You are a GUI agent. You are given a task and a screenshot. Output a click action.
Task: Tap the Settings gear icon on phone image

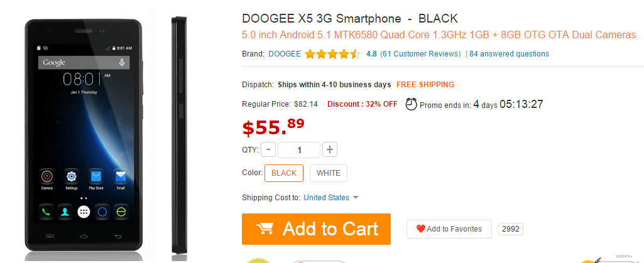72,177
